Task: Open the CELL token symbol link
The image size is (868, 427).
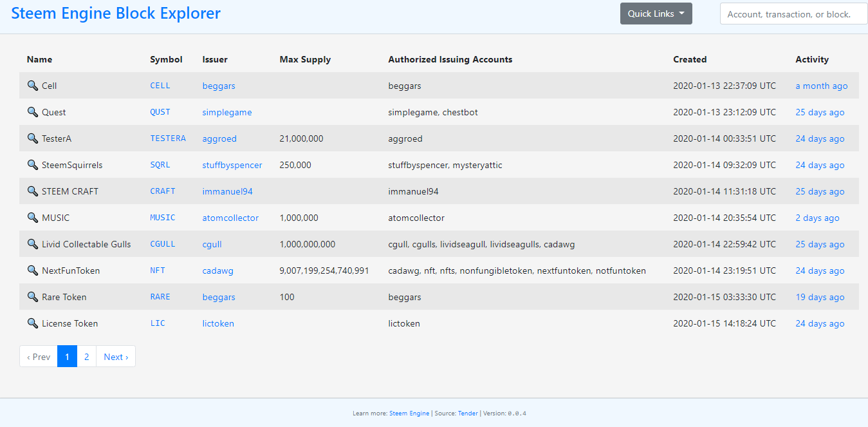Action: click(160, 86)
